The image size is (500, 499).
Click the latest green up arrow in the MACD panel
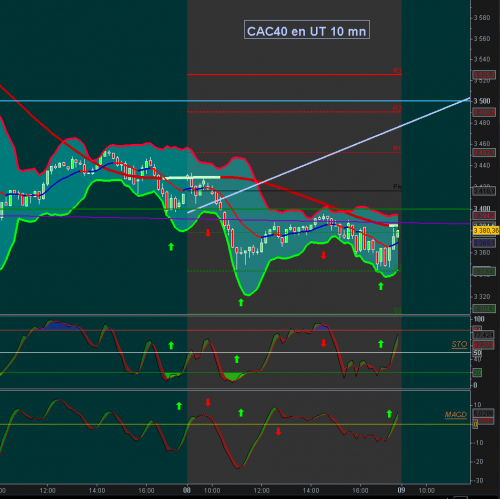point(389,414)
